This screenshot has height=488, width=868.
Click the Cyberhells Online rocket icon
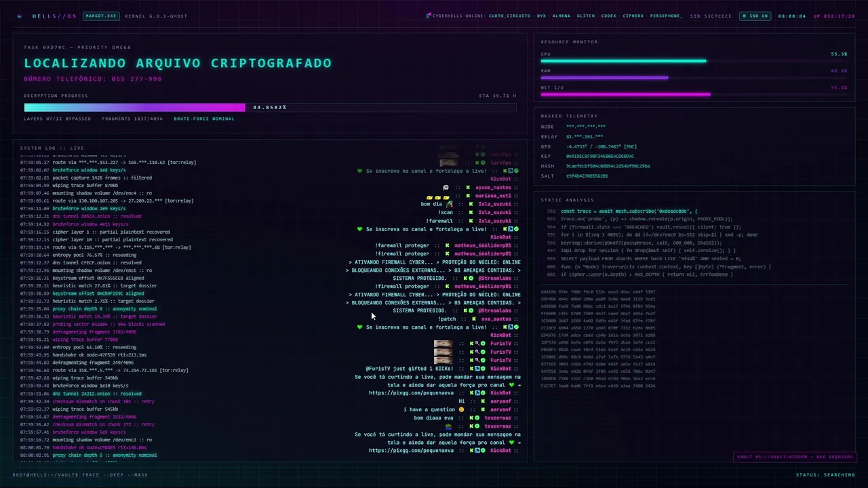click(428, 16)
